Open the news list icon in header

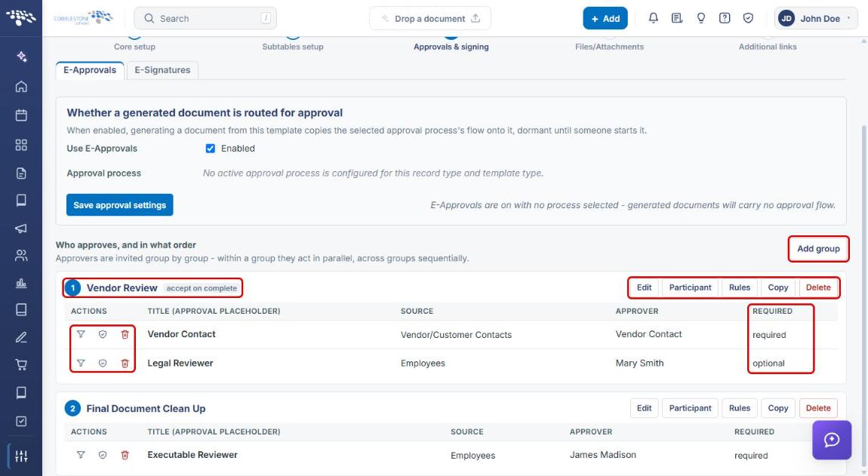coord(676,18)
